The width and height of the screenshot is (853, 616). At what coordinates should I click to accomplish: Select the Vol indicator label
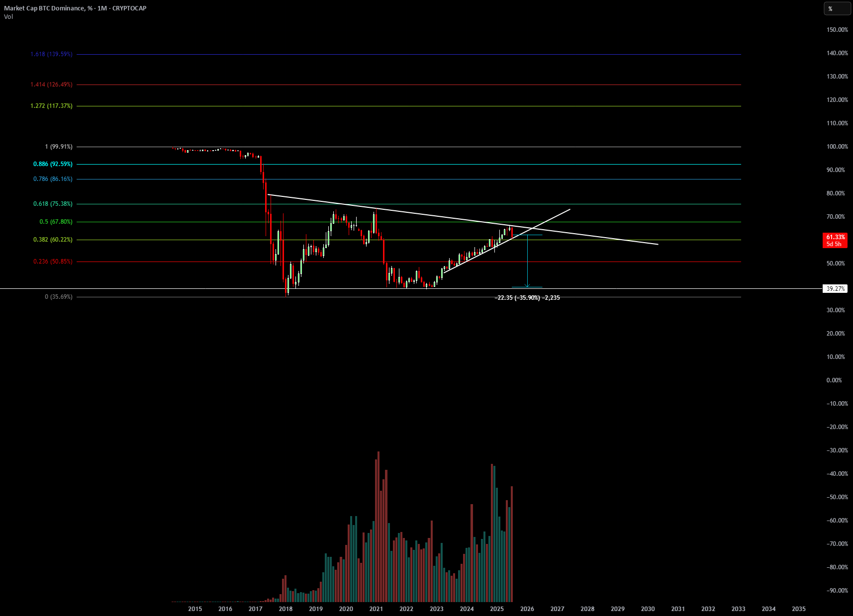coord(8,17)
